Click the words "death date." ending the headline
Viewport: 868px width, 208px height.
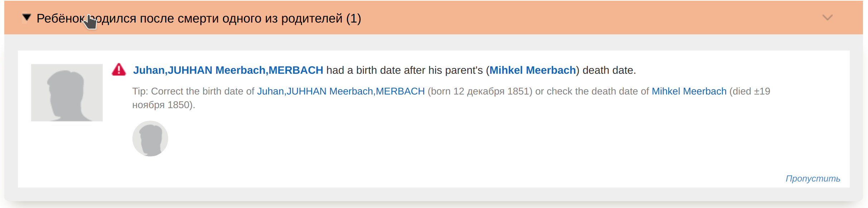[x=609, y=70]
